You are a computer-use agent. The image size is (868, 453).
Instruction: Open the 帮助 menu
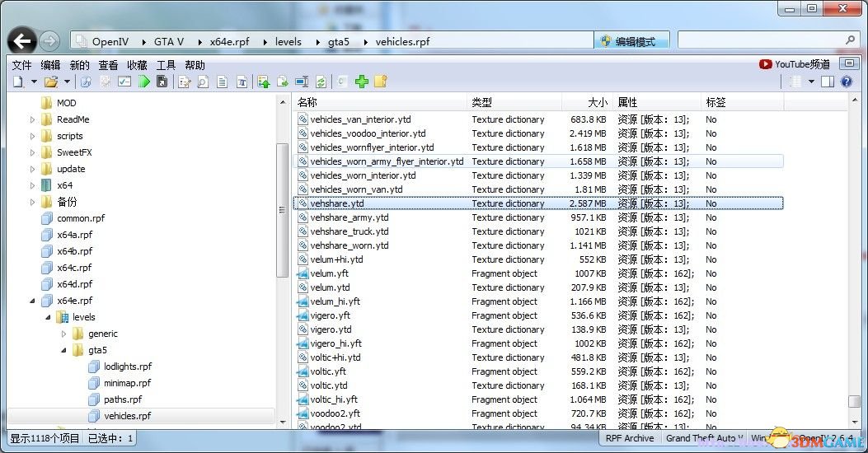coord(195,65)
